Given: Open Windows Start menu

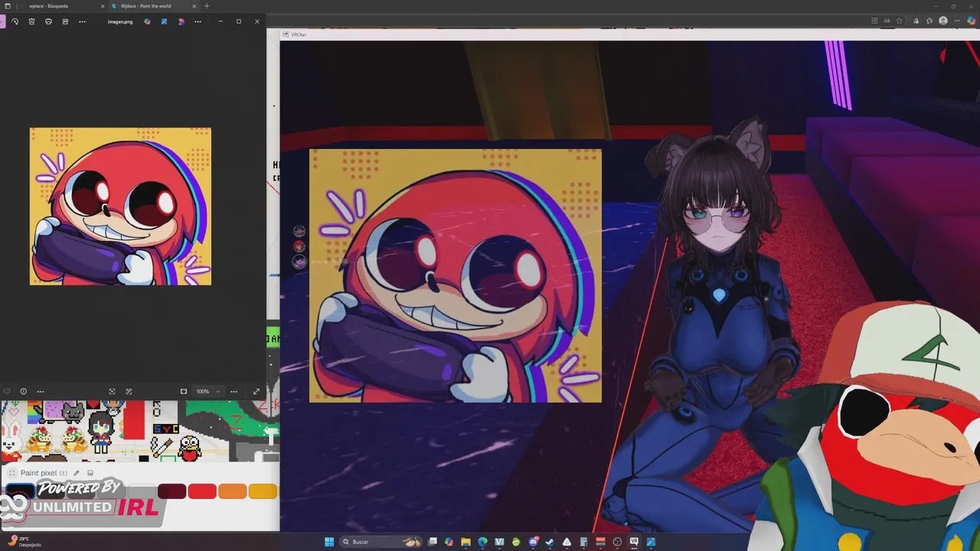Looking at the screenshot, I should (329, 542).
